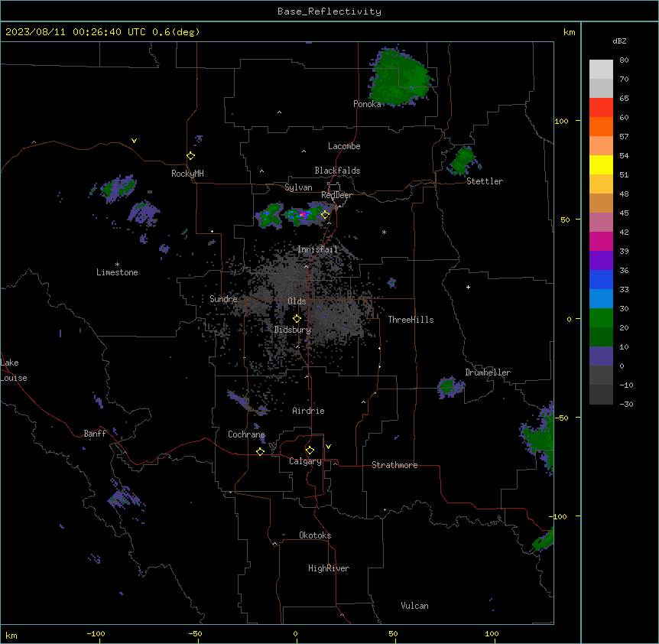Screen dimensions: 659x644
Task: Select the Sundre town label
Action: (223, 299)
